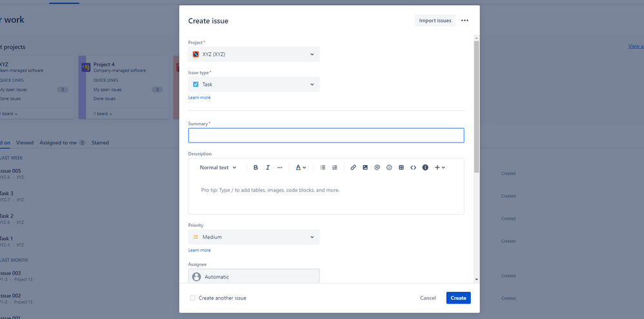
Task: Open Learn more link under Issue type
Action: (199, 97)
